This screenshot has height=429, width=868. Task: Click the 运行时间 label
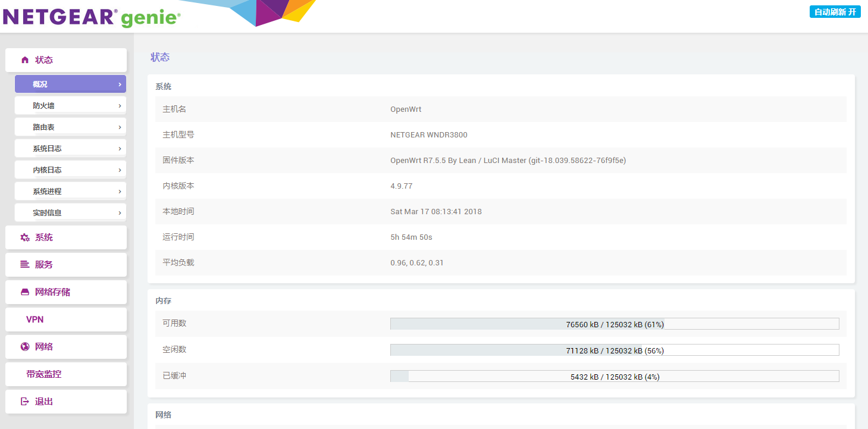pyautogui.click(x=178, y=237)
